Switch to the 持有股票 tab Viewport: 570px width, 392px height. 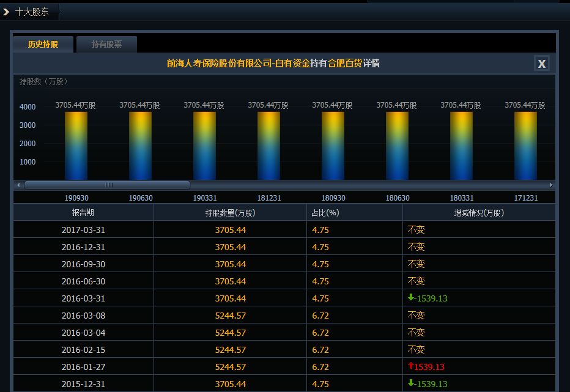[106, 45]
